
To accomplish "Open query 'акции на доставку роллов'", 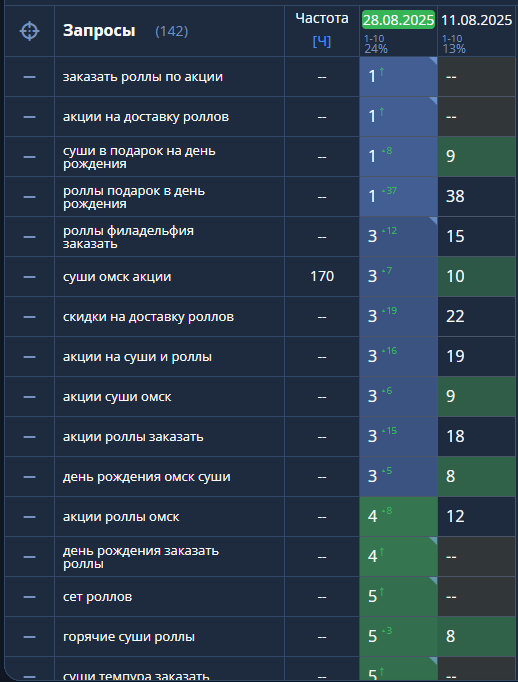I will 146,117.
